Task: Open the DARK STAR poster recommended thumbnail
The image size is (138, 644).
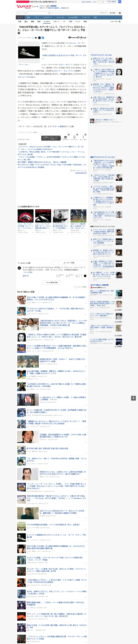Action: click(43, 216)
